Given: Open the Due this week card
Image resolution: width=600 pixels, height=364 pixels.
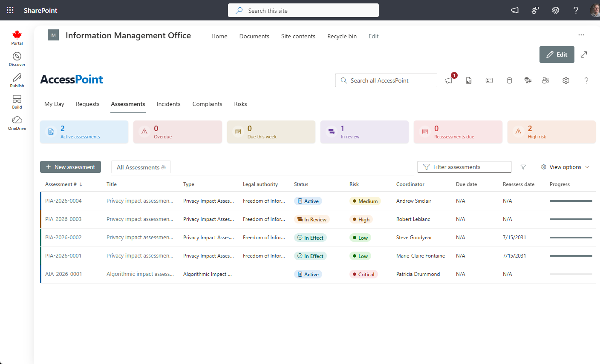Looking at the screenshot, I should pyautogui.click(x=271, y=132).
